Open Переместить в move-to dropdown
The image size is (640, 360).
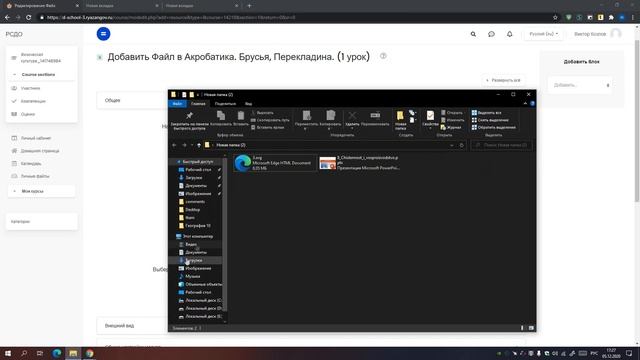coord(307,120)
